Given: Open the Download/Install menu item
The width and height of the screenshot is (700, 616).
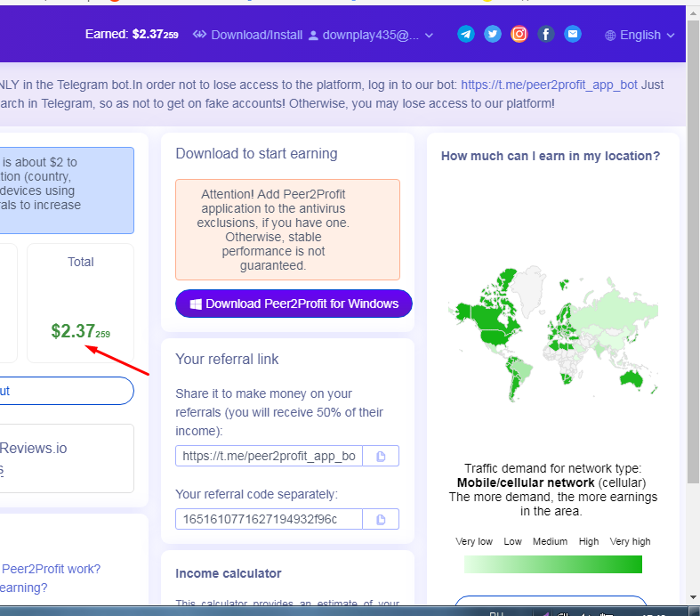Looking at the screenshot, I should coord(248,35).
